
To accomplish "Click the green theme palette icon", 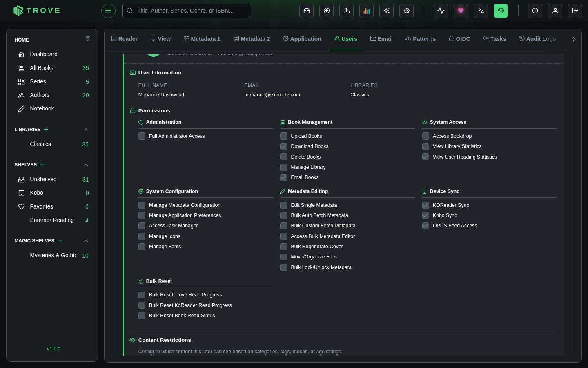I will (x=501, y=11).
